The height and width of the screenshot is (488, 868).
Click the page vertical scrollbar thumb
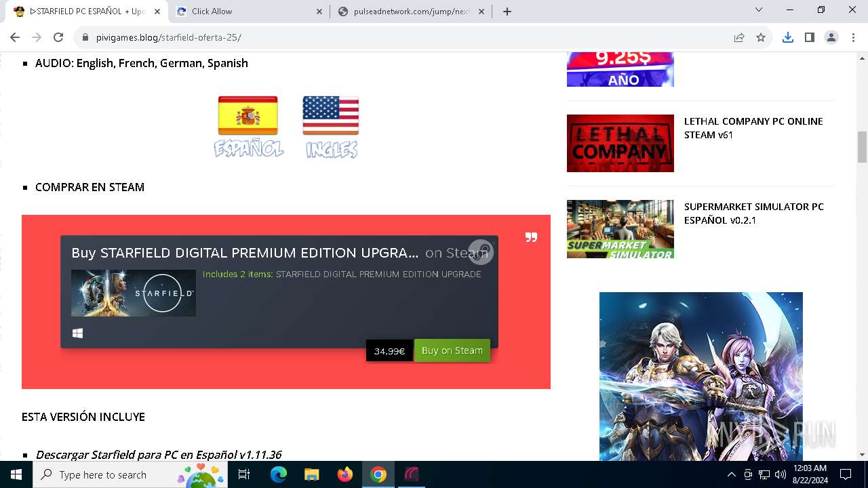coord(862,147)
